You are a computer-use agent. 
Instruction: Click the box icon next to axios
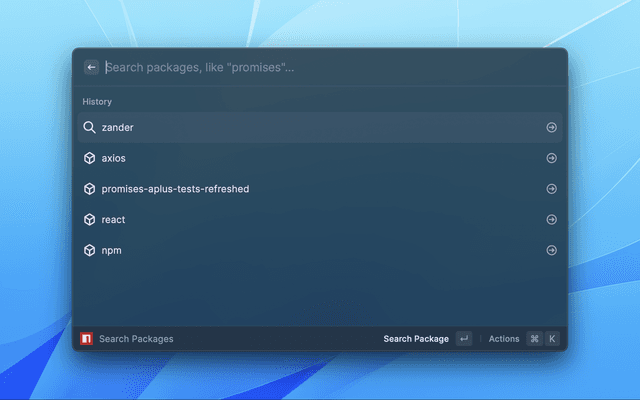point(89,158)
